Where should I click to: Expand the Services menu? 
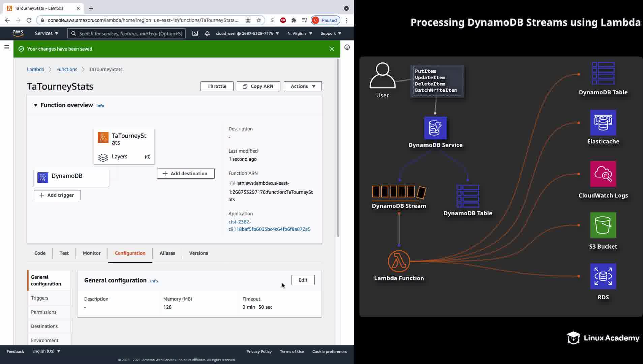(x=47, y=33)
